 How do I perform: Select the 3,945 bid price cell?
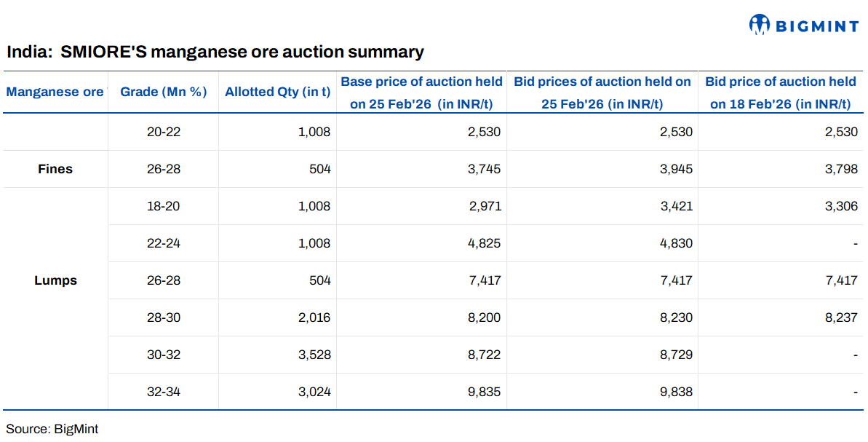click(677, 169)
